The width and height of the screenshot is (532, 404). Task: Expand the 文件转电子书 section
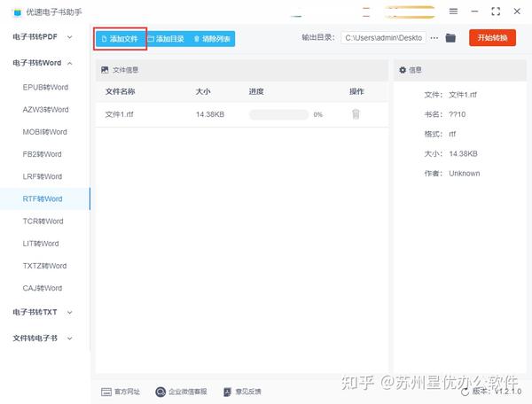click(x=43, y=338)
